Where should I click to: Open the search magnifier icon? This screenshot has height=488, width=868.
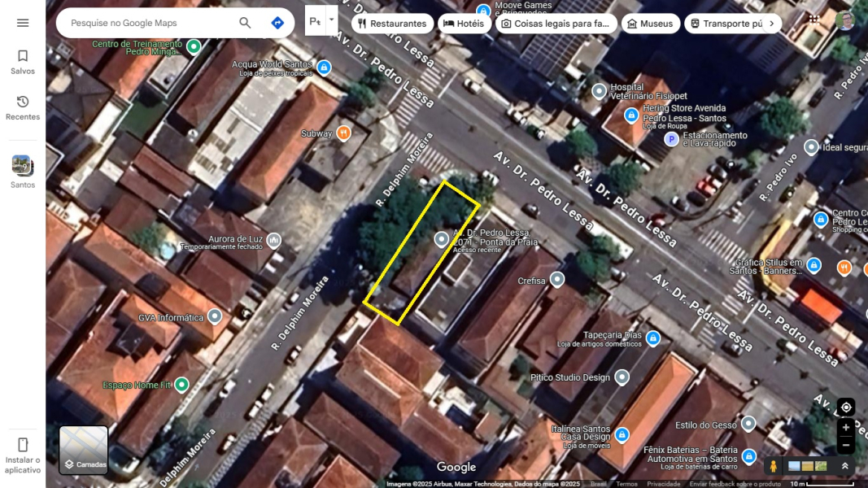244,24
